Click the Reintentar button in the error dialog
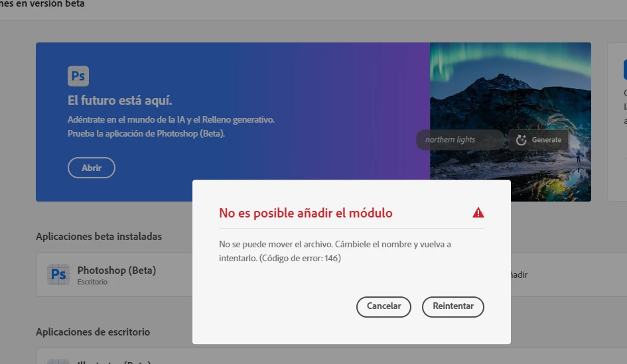 (x=453, y=306)
